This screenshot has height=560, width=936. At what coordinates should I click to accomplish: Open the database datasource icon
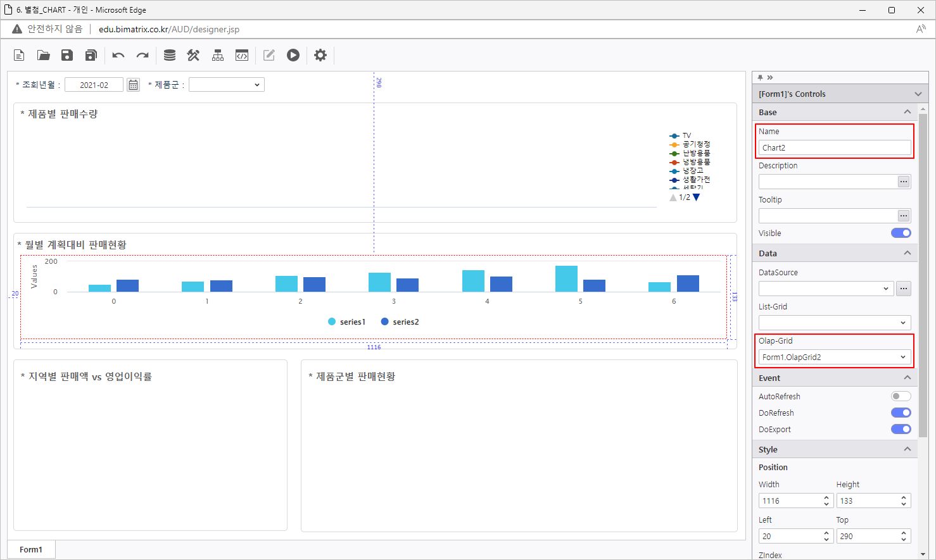coord(170,56)
